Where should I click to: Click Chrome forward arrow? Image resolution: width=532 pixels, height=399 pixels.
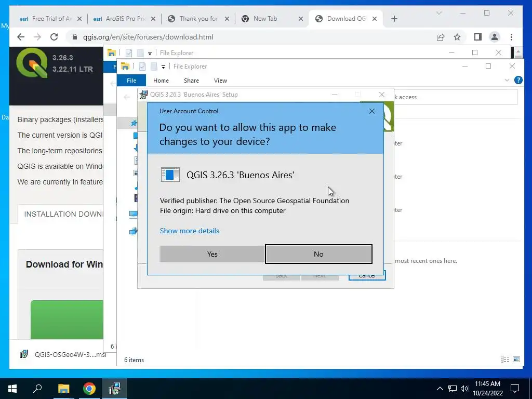click(x=37, y=37)
